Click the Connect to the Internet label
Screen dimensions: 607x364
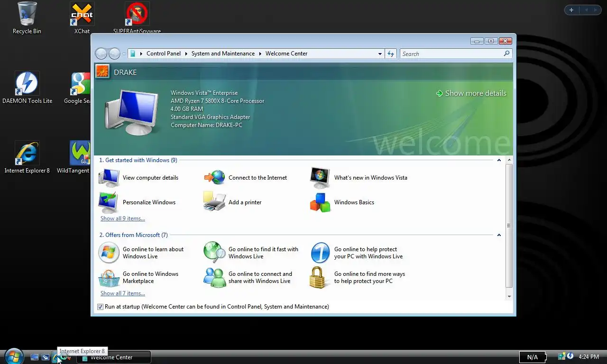click(258, 178)
